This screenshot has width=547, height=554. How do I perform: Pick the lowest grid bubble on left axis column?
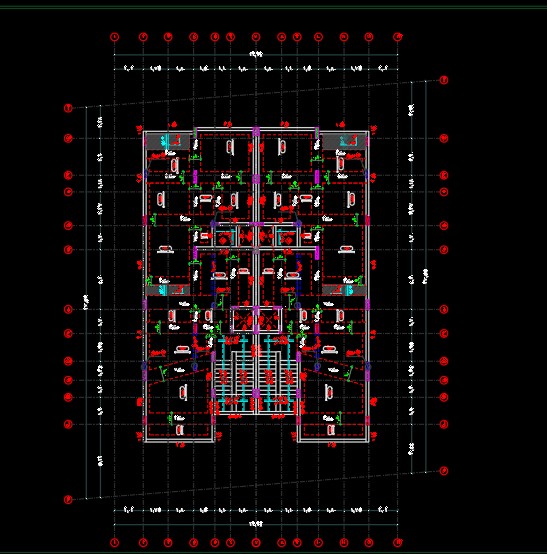68,499
